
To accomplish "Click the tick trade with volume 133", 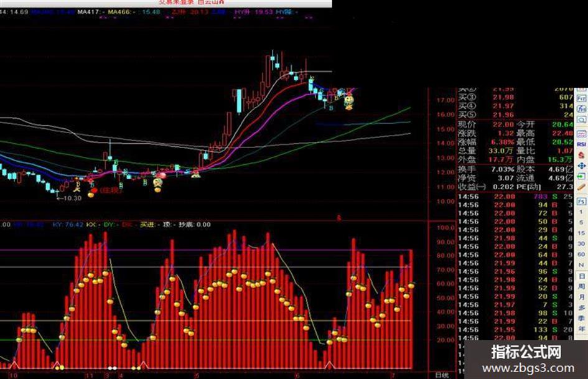I will click(515, 329).
